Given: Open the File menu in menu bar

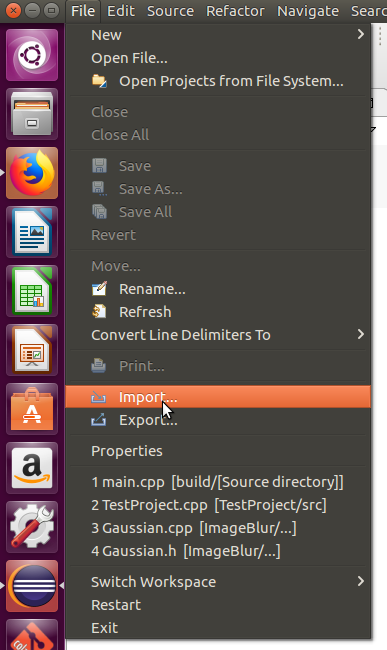Looking at the screenshot, I should [x=83, y=11].
